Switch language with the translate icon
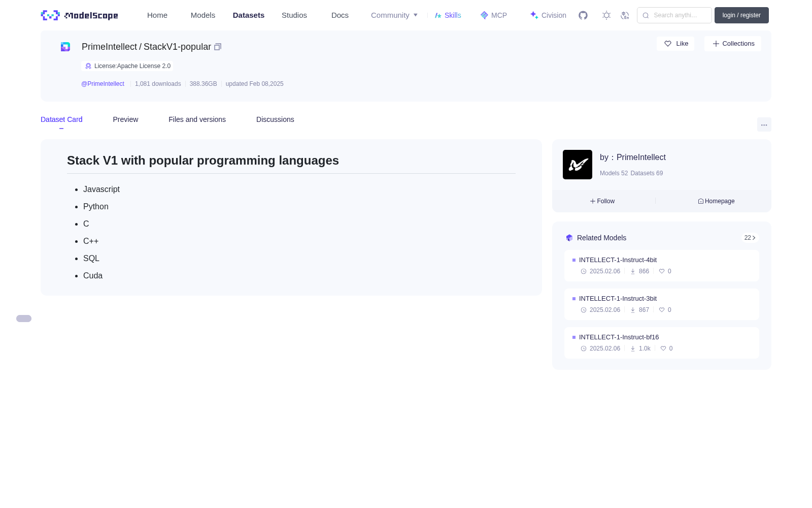Image resolution: width=812 pixels, height=508 pixels. coord(625,15)
